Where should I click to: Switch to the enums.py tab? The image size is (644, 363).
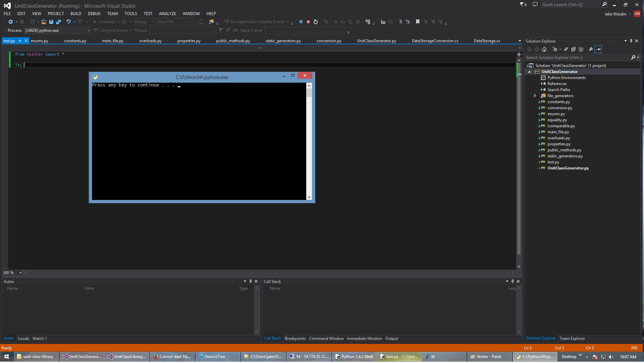pyautogui.click(x=39, y=41)
